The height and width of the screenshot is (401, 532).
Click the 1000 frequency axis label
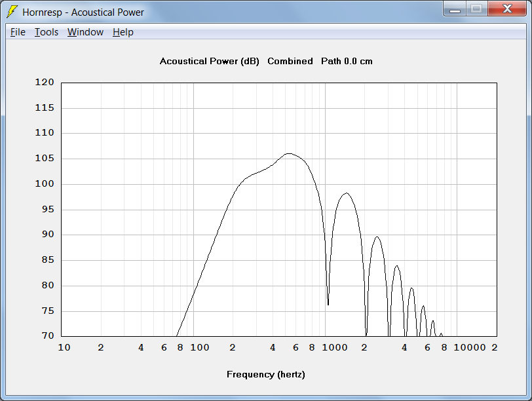click(335, 347)
